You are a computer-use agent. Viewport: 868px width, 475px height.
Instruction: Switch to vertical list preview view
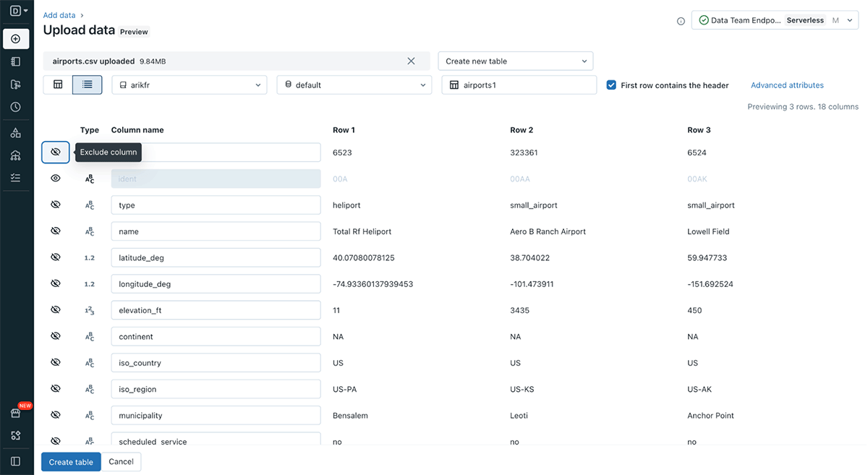click(x=88, y=85)
